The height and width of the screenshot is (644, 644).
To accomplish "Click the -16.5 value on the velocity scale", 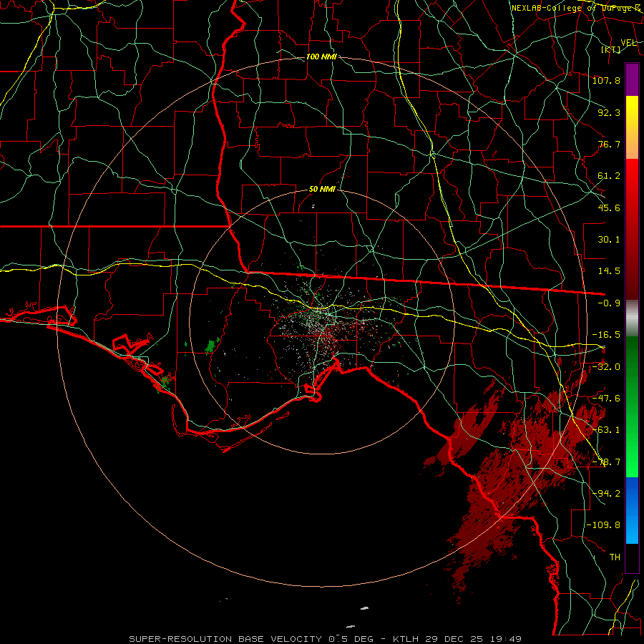I will coord(606,335).
